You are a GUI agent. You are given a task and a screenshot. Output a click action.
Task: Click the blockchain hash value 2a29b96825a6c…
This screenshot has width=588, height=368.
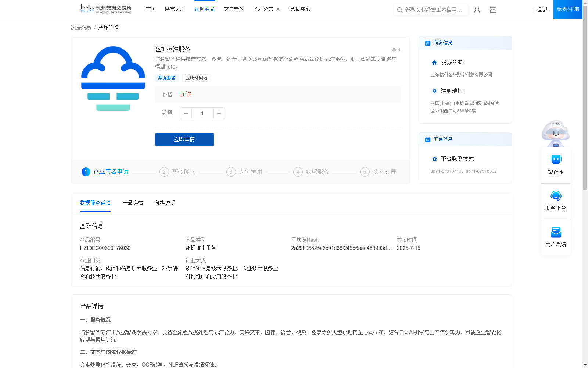[341, 248]
